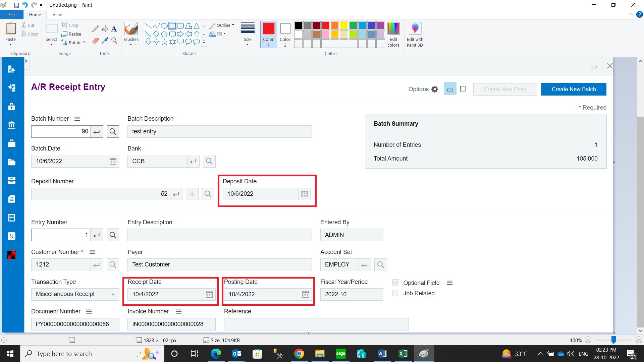Click the search icon next to Batch Number
This screenshot has height=362, width=644.
(x=112, y=131)
